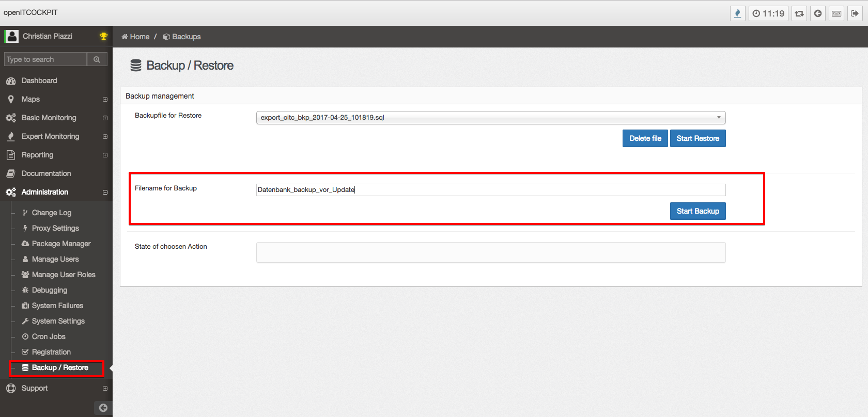Click the Filename for Backup label

click(x=166, y=188)
